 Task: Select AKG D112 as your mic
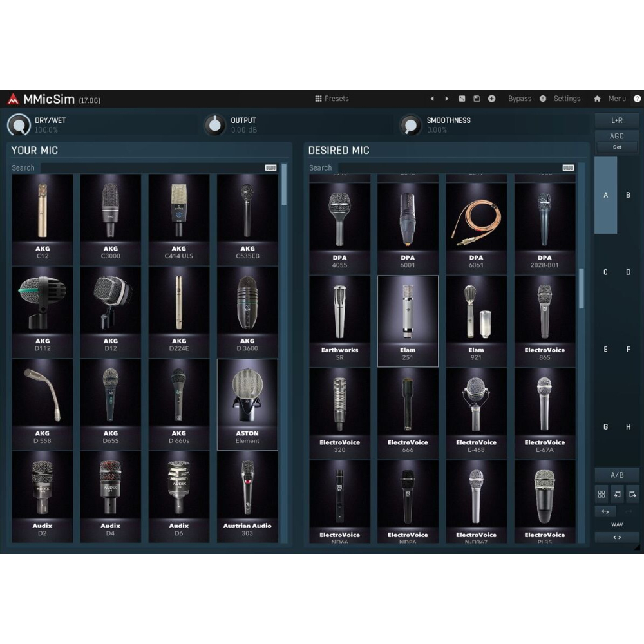(x=43, y=312)
